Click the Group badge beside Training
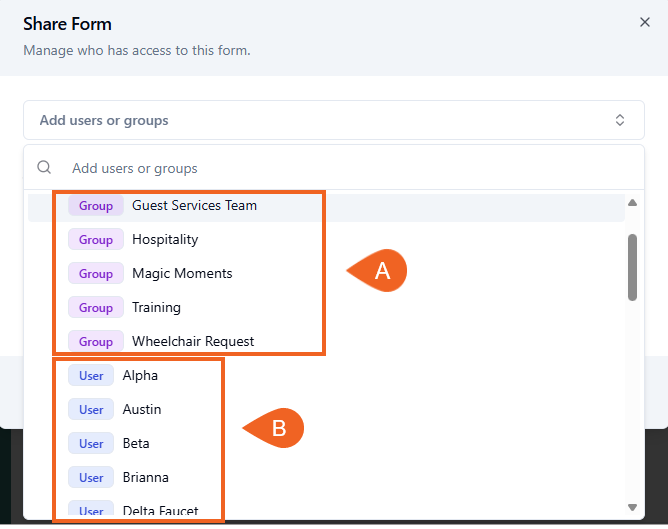The image size is (668, 529). (96, 308)
